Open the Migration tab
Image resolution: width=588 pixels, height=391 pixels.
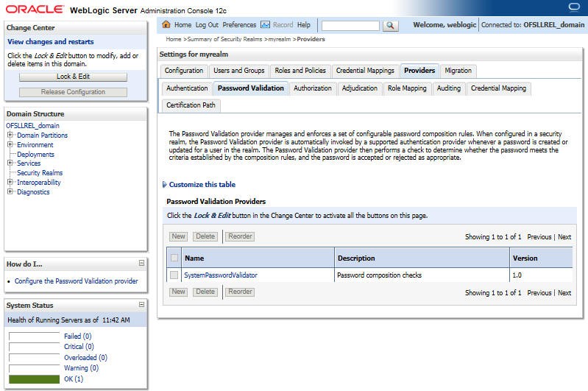(x=458, y=71)
